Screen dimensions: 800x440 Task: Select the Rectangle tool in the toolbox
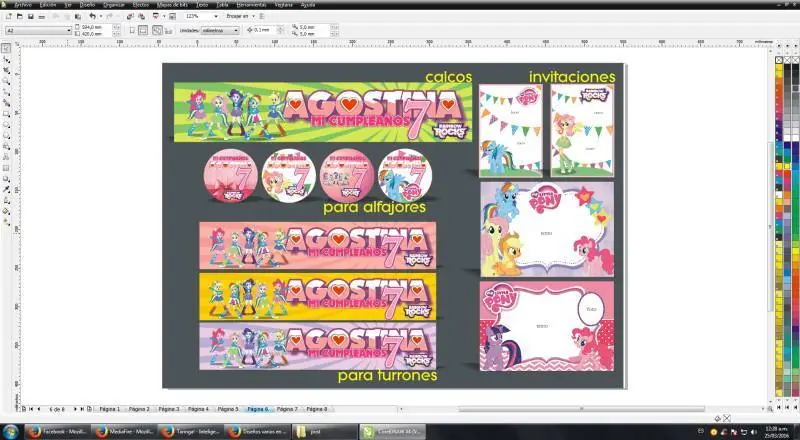6,114
